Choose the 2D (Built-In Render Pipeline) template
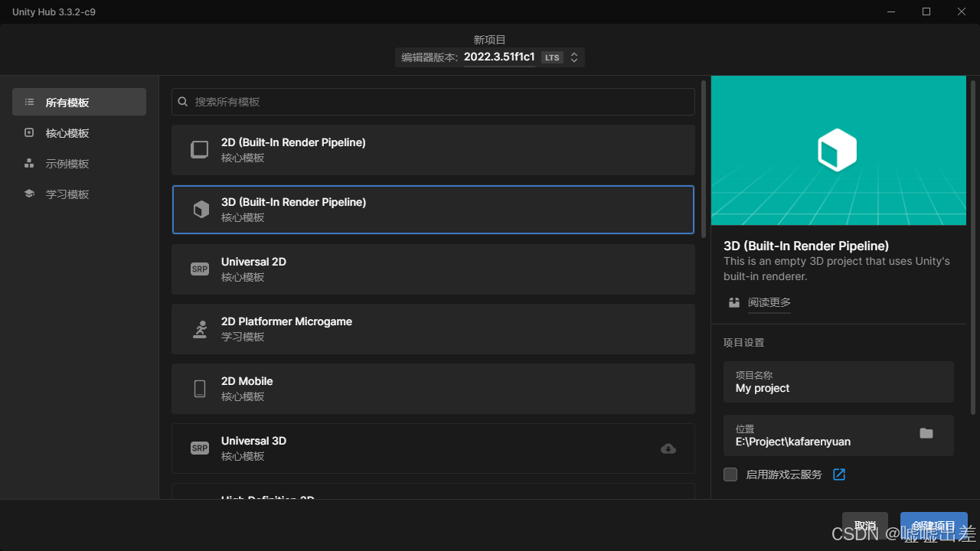Screen dimensions: 980x551 (433, 150)
